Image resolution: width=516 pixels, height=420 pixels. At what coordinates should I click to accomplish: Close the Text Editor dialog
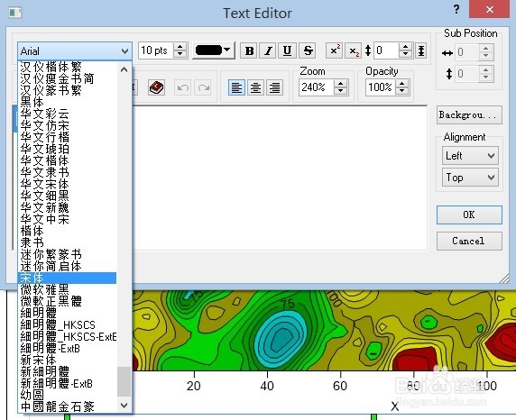click(489, 9)
